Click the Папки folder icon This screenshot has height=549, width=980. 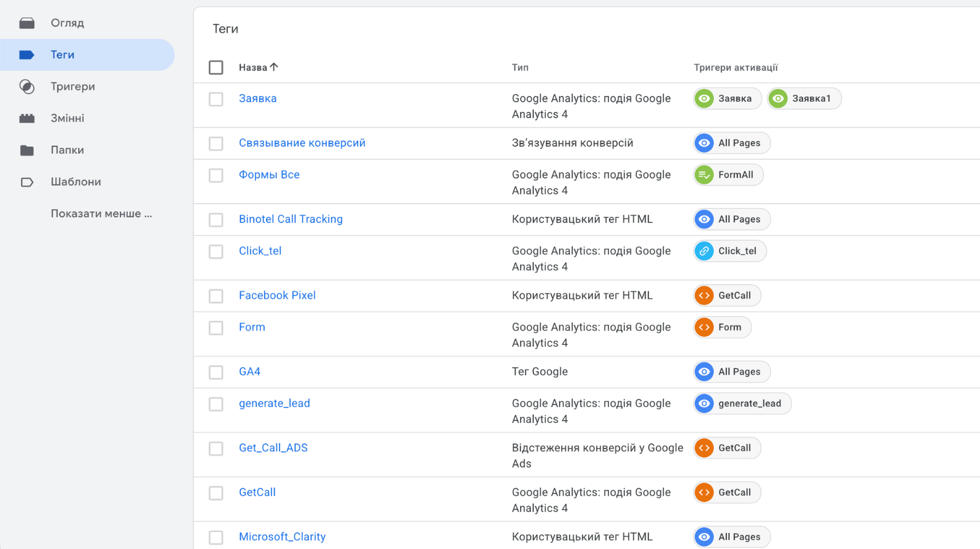[x=27, y=150]
